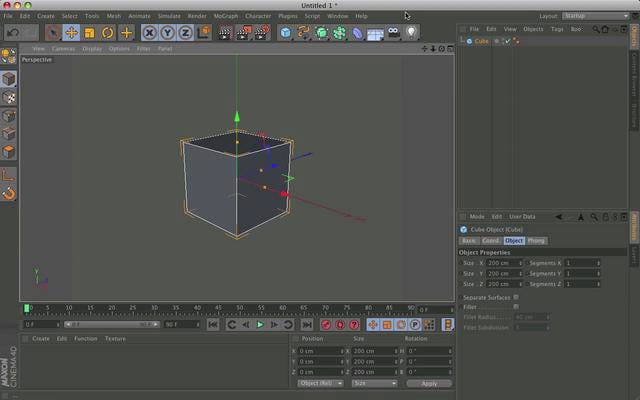This screenshot has height=400, width=640.
Task: Open the Object (Rel) coordinate dropdown
Action: coord(321,383)
